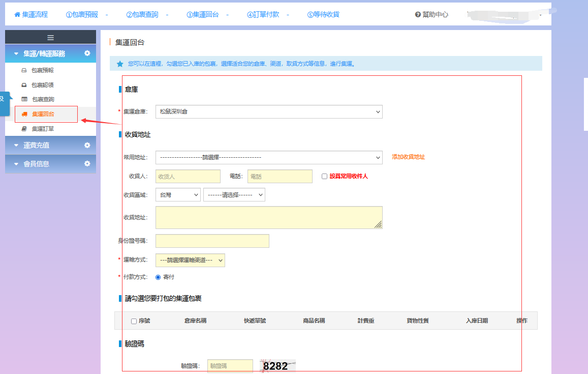Click the 收貨地址 textarea field
Screen dimensions: 588x374
pyautogui.click(x=268, y=217)
